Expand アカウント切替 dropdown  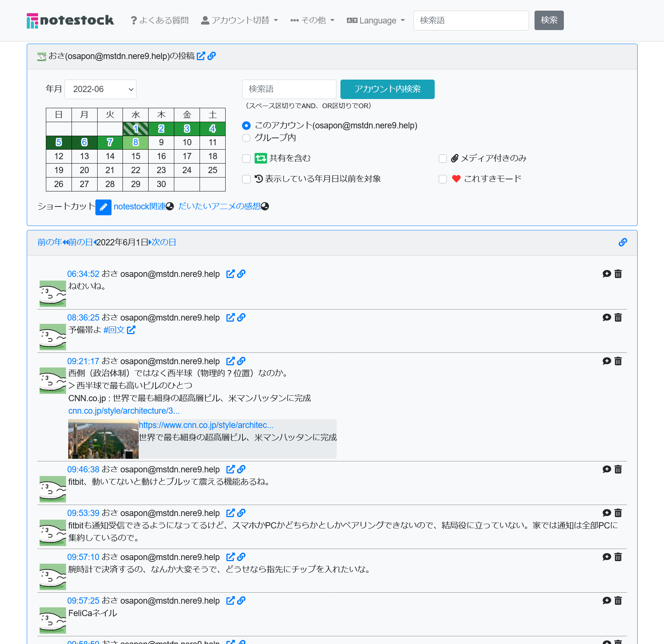(240, 21)
